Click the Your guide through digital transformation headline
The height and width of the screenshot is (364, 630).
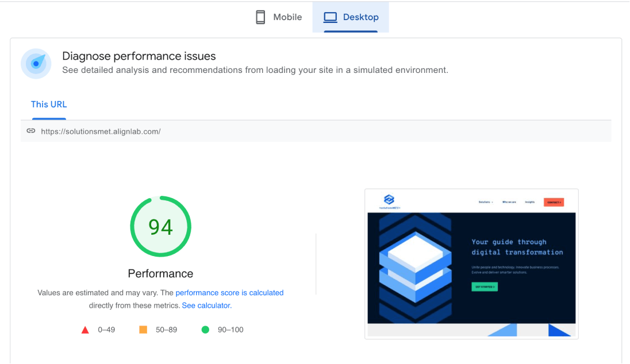[517, 247]
